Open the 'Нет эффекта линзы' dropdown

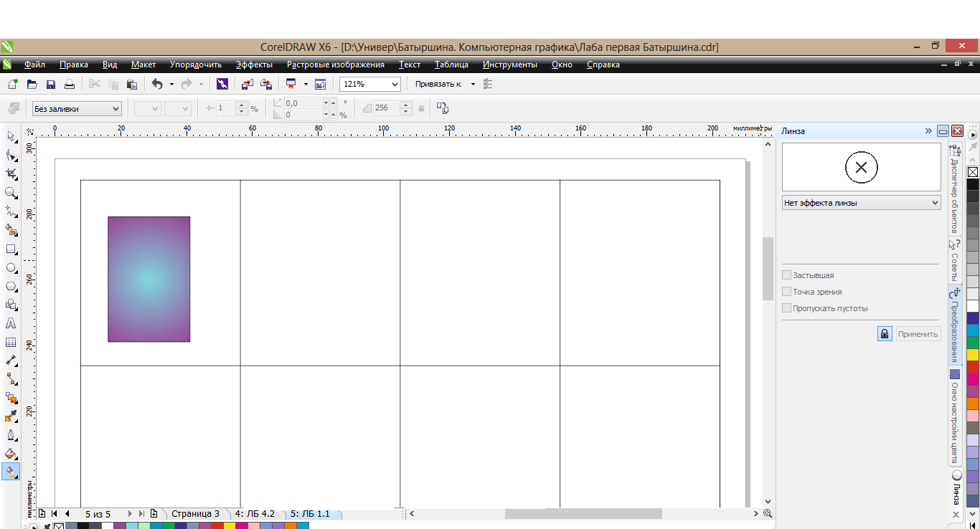coord(861,203)
